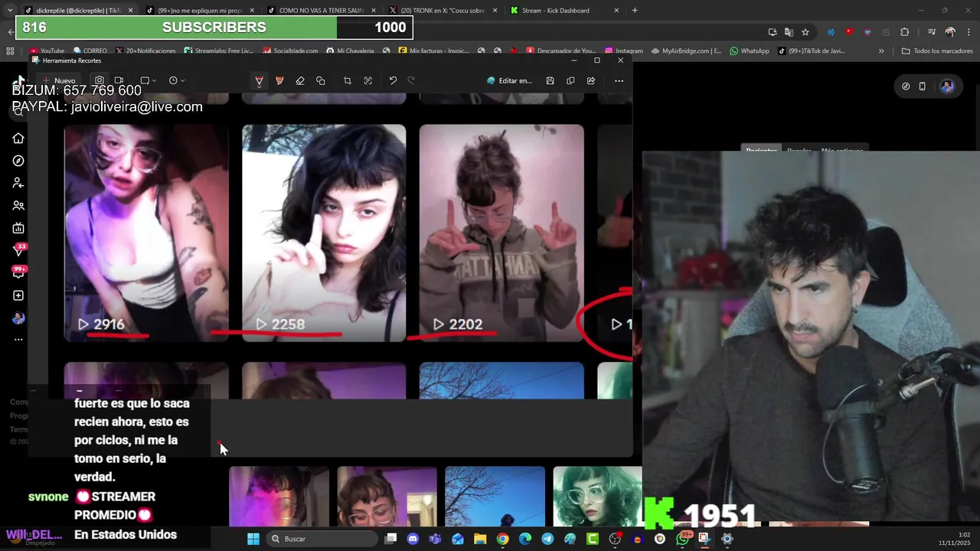This screenshot has width=980, height=551.
Task: Activate the image crop tool
Action: 348,80
